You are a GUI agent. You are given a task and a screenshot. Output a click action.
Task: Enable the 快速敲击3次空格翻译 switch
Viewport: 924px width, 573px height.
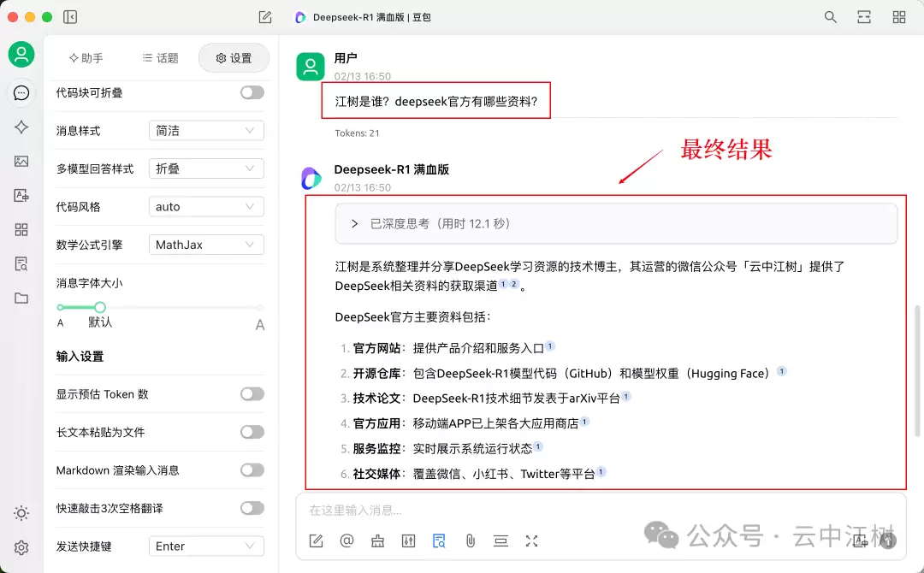pos(252,508)
